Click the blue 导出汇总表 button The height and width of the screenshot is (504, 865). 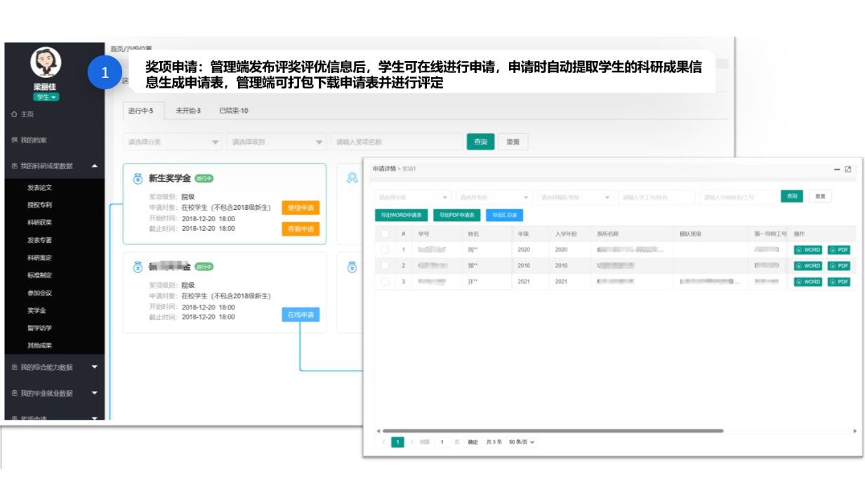point(504,215)
